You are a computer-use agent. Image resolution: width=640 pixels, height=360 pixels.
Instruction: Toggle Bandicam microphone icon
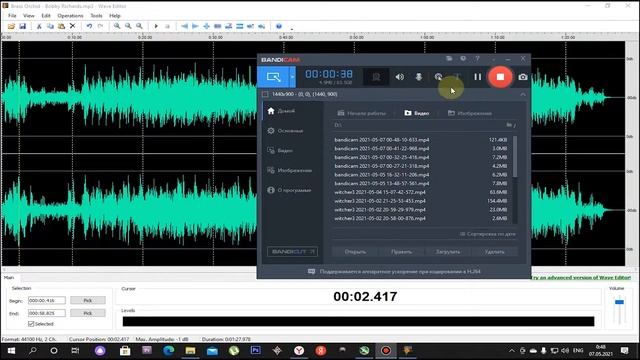418,77
